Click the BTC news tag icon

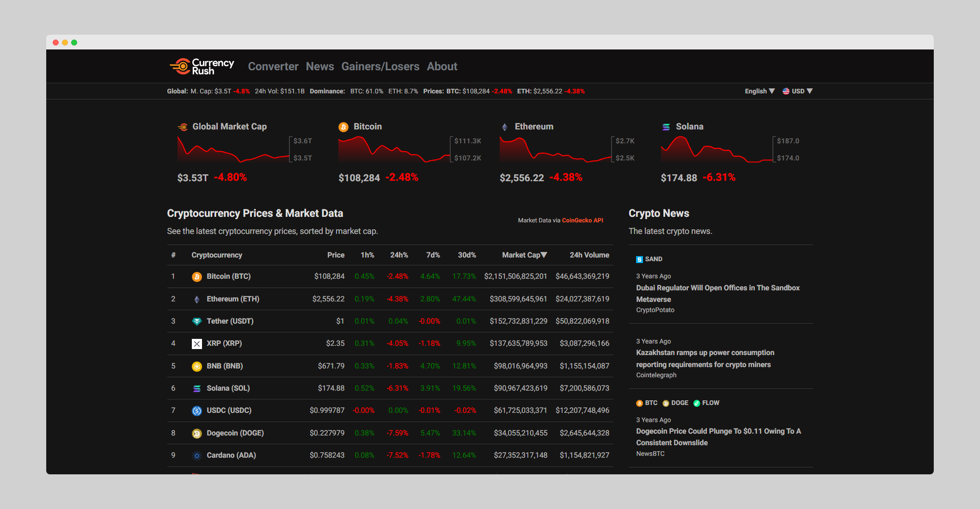tap(639, 403)
